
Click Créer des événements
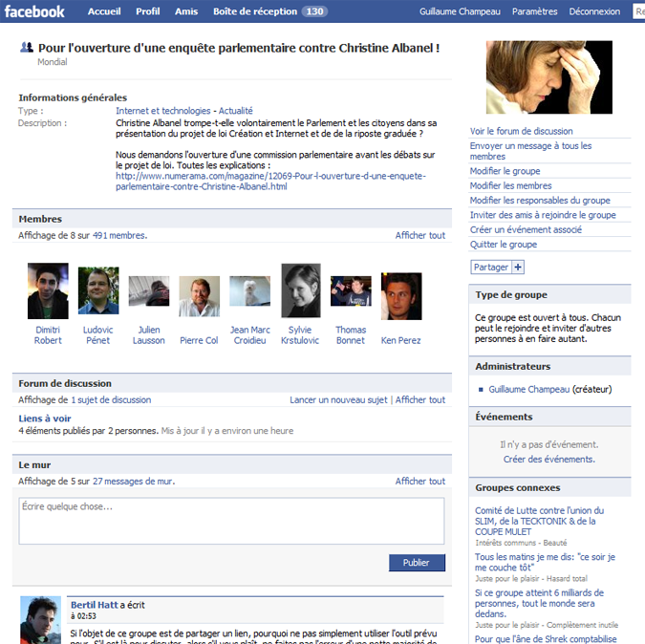[x=549, y=460]
